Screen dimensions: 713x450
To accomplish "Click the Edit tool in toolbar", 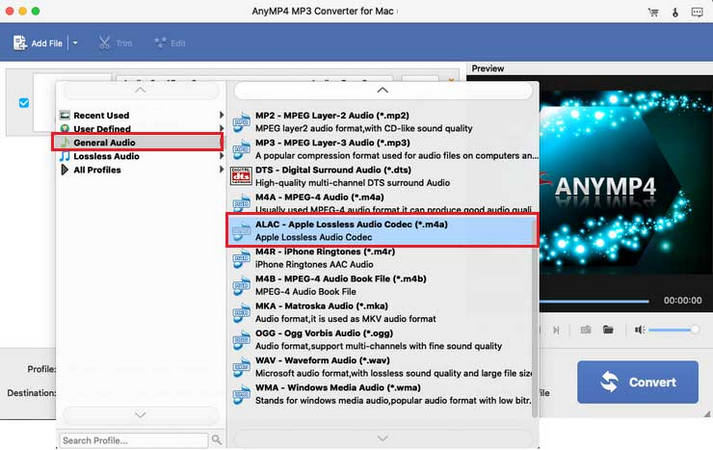I will click(x=170, y=43).
